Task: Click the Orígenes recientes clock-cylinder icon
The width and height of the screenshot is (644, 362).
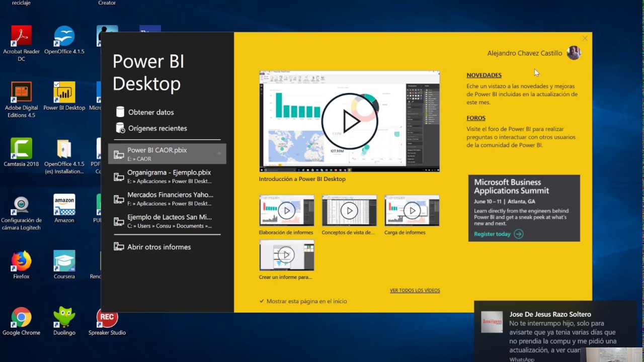Action: click(120, 128)
